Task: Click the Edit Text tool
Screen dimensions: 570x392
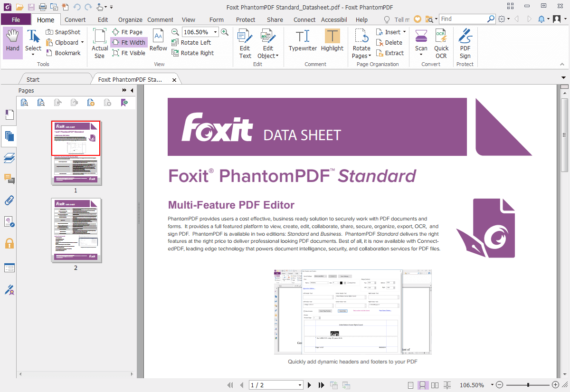Action: [x=245, y=42]
